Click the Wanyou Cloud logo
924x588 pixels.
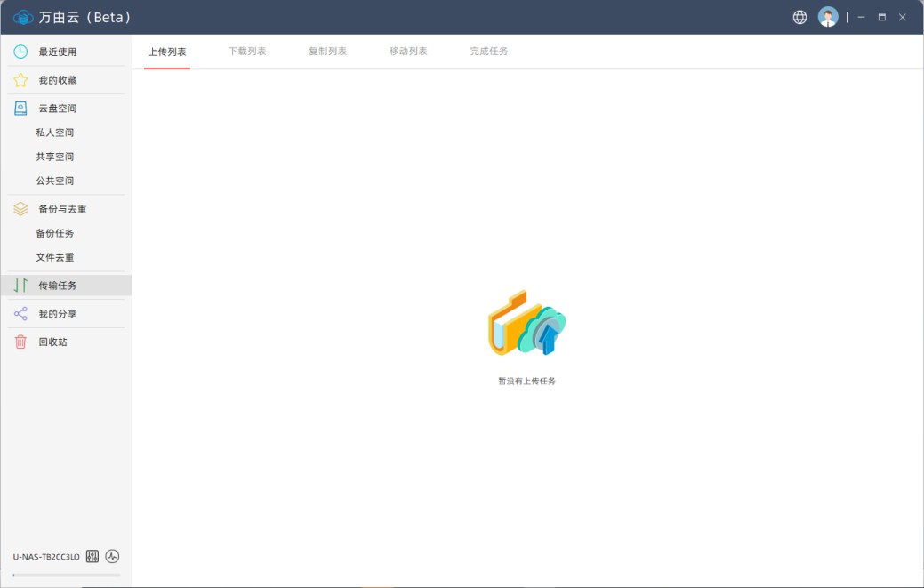(x=22, y=17)
